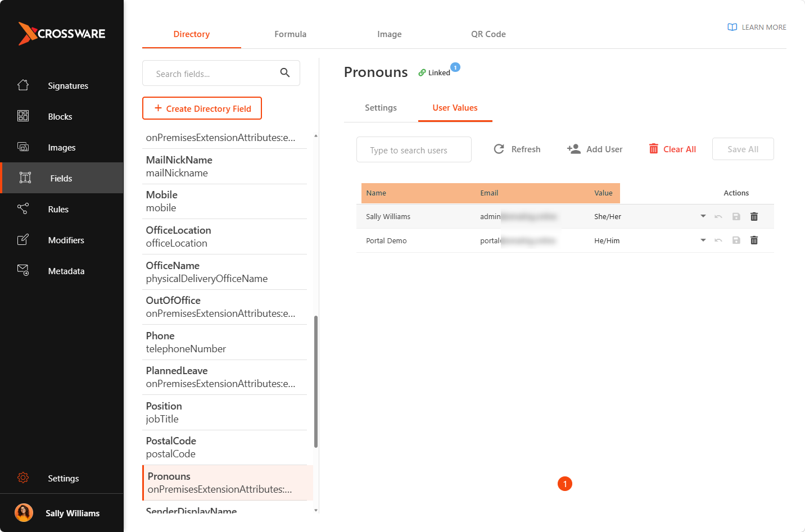Delete Portal Demo row
Screen dimensions: 805x532
tap(754, 240)
